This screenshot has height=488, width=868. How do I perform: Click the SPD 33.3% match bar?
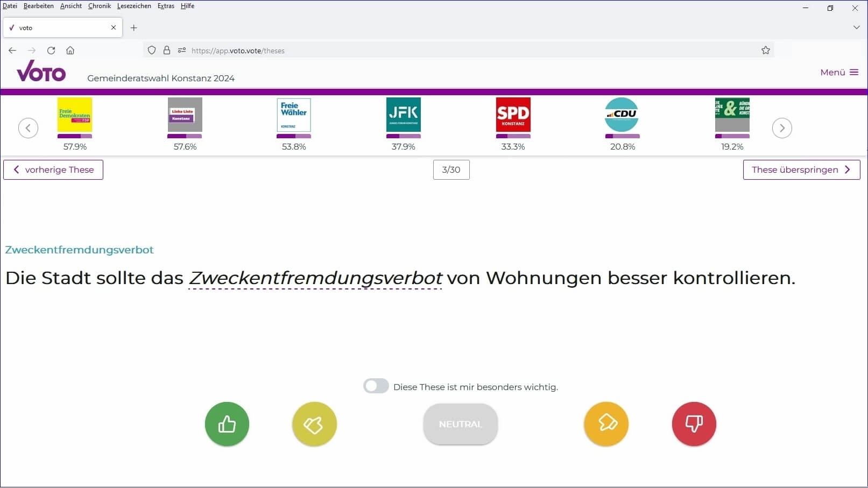click(x=513, y=136)
